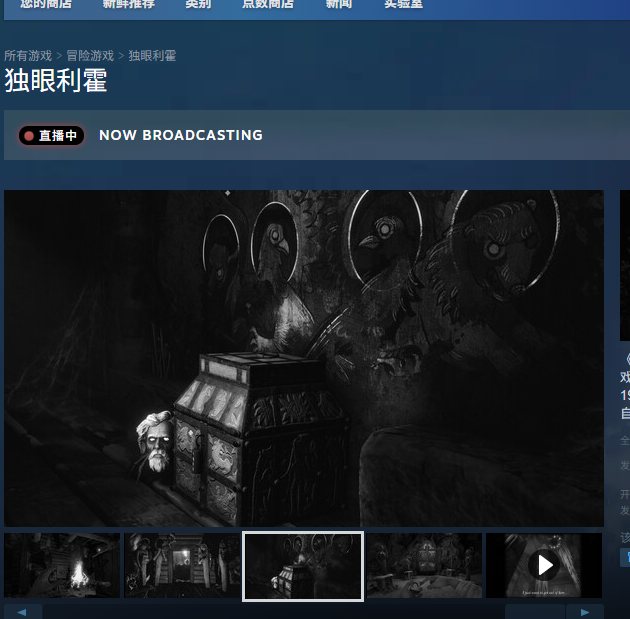Open the 类别 categories menu
Viewport: 630px width, 619px height.
click(x=198, y=4)
